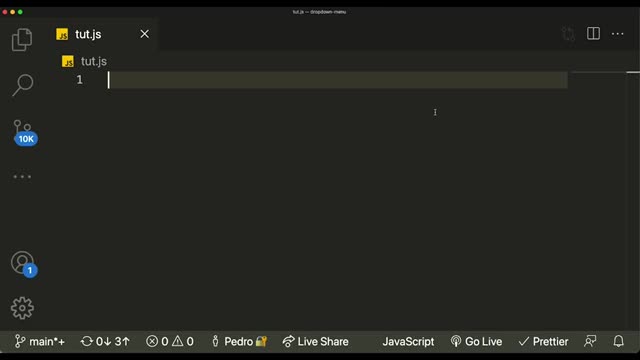This screenshot has width=640, height=360.
Task: Show additional activity bar views ellipsis
Action: [x=22, y=177]
